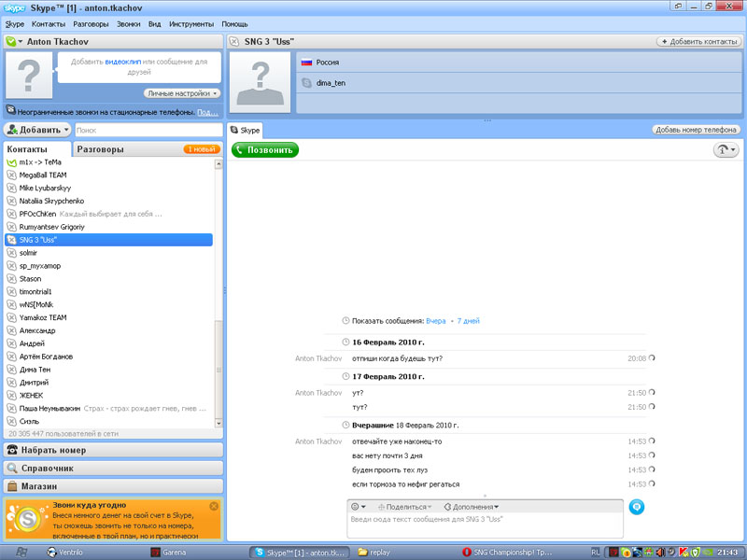Close the orange Звони куда угодно banner
747x560 pixels.
click(214, 506)
